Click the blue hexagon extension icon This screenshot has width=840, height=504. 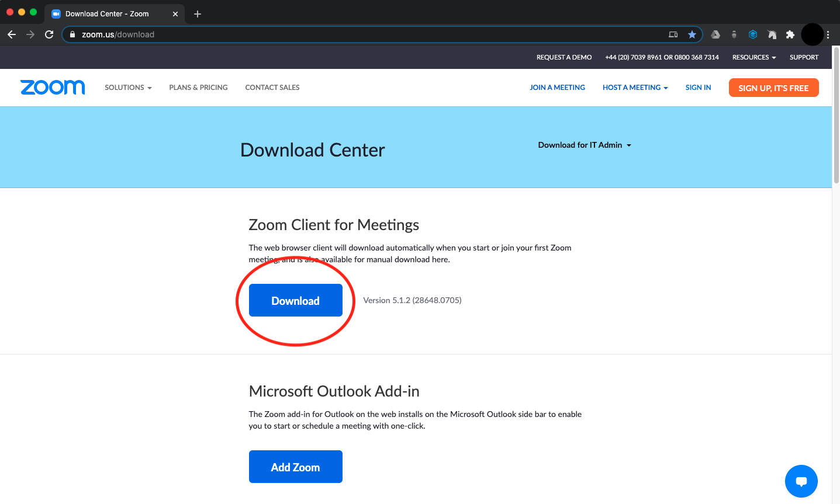(753, 34)
